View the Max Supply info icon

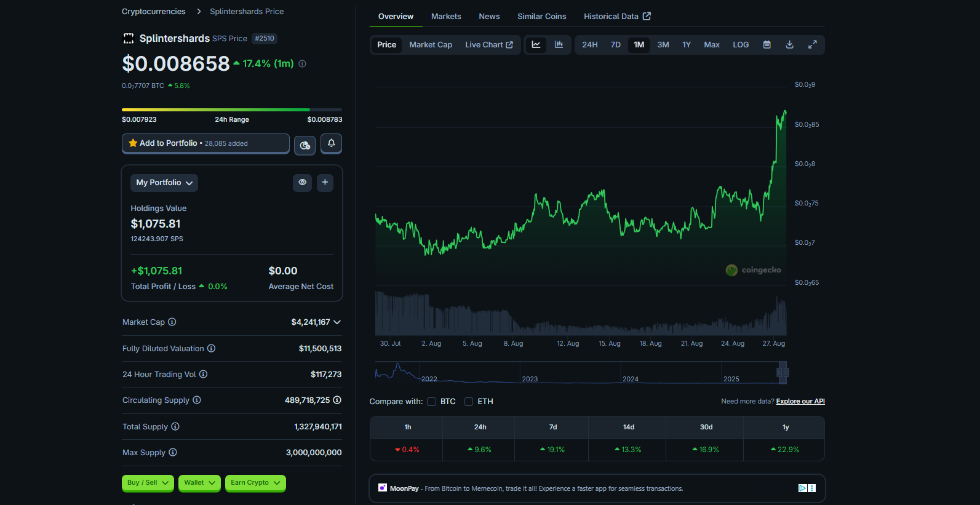(x=173, y=452)
